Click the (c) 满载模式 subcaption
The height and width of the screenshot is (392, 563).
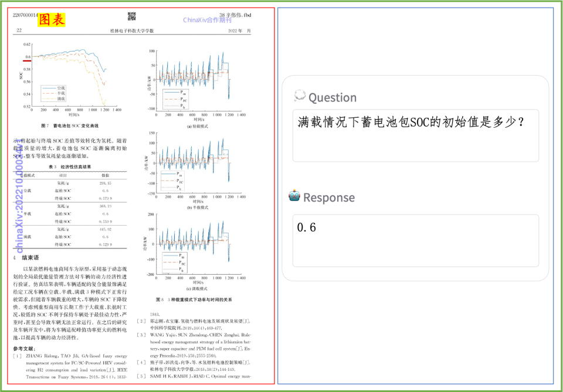[x=197, y=289]
